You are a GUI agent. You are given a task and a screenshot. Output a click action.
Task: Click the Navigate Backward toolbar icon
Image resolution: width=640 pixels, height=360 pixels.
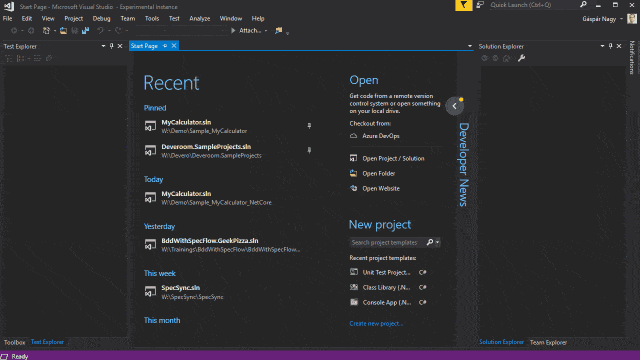pyautogui.click(x=14, y=31)
